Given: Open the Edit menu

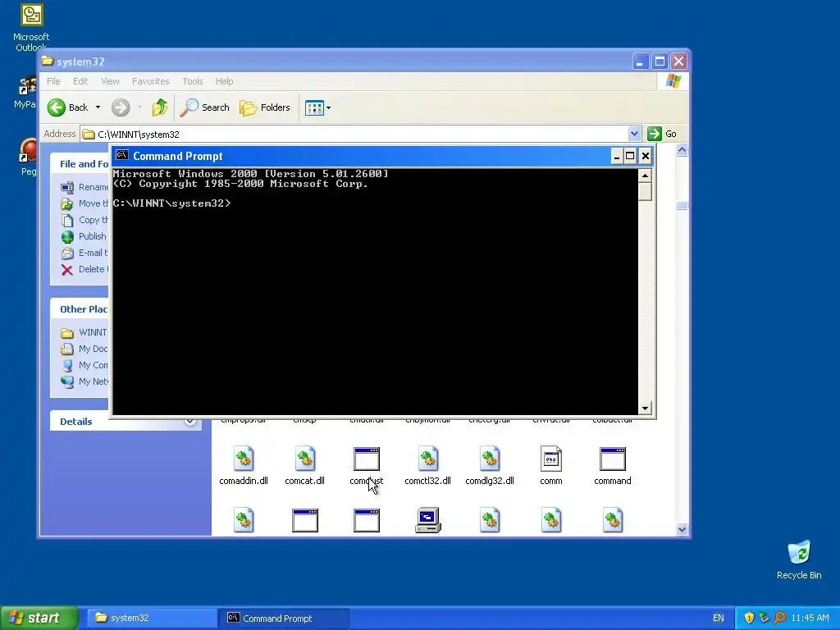Looking at the screenshot, I should pyautogui.click(x=80, y=81).
